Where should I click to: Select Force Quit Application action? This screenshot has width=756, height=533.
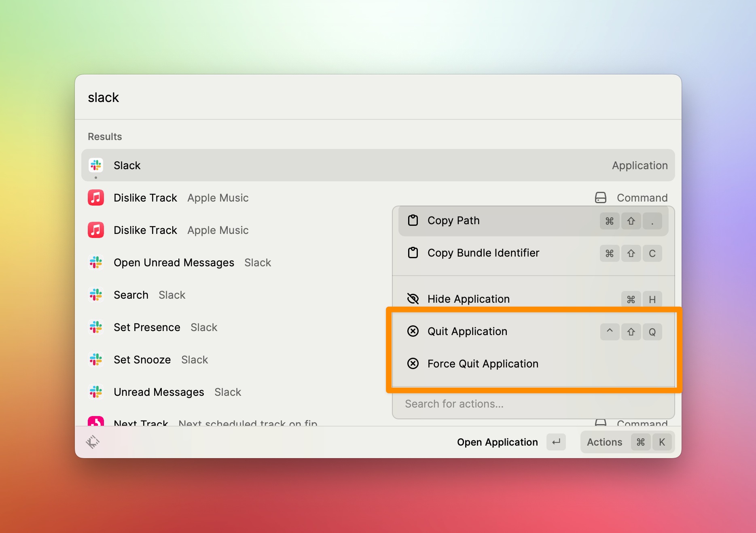533,364
